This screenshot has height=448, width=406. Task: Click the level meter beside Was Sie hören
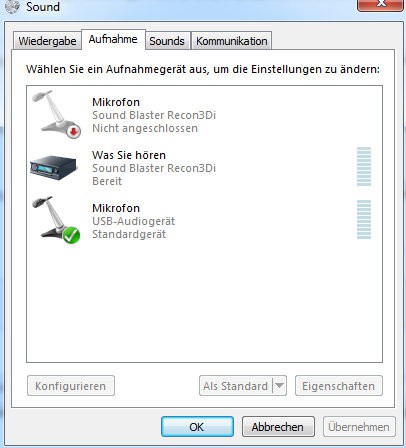pos(364,166)
